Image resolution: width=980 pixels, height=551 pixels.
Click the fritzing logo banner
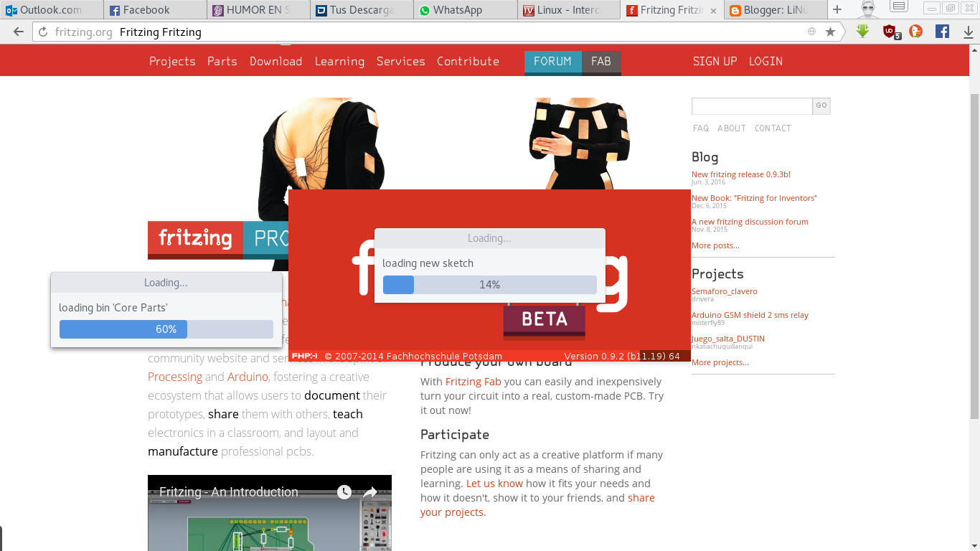point(195,240)
